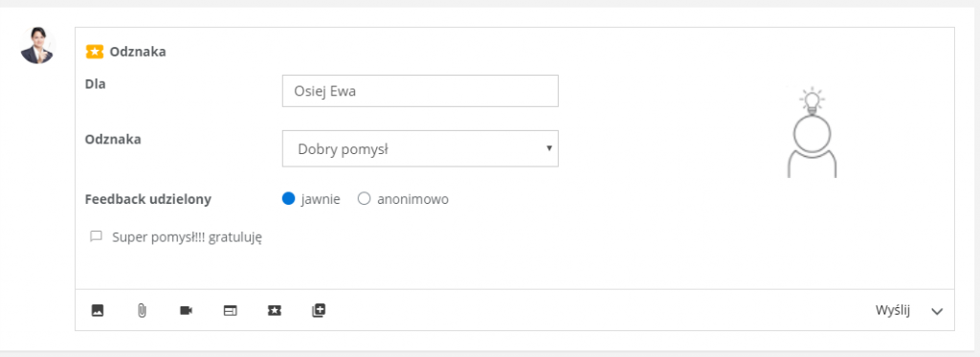Click the Odznaka header title
Image resolution: width=980 pixels, height=357 pixels.
coord(138,52)
